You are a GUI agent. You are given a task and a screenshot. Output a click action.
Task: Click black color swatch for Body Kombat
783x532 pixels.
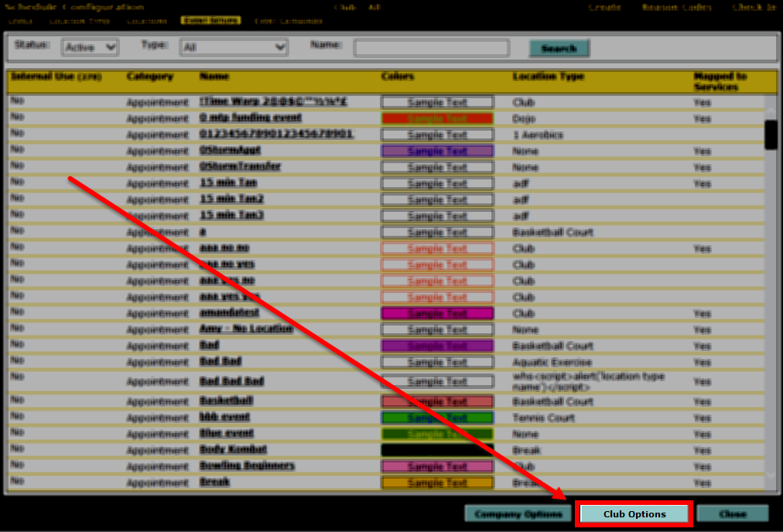[x=436, y=449]
